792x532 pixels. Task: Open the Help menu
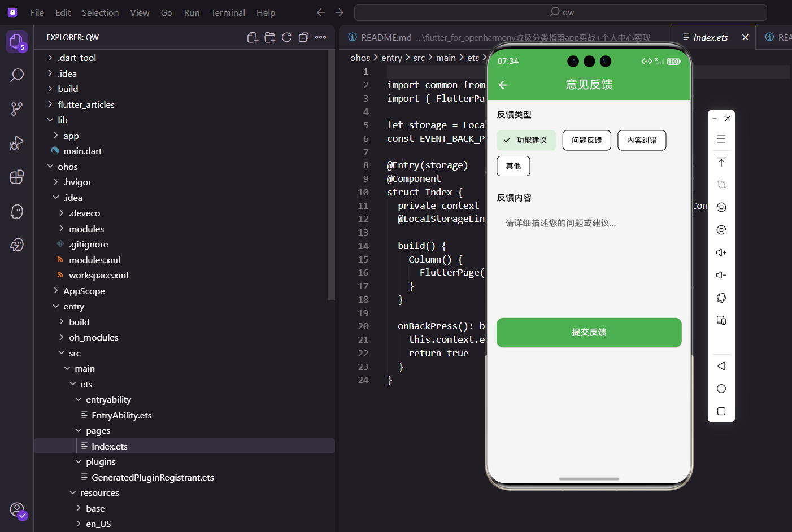266,12
